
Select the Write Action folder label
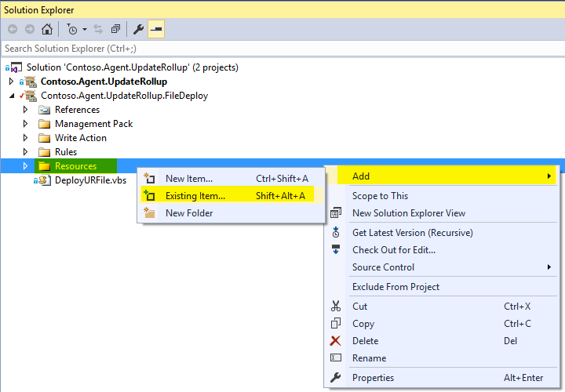(x=81, y=137)
